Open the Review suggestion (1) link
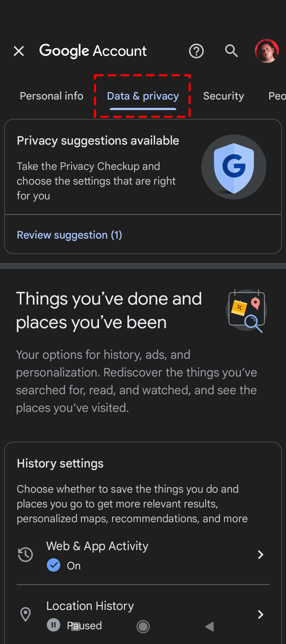The height and width of the screenshot is (644, 286). pos(69,235)
